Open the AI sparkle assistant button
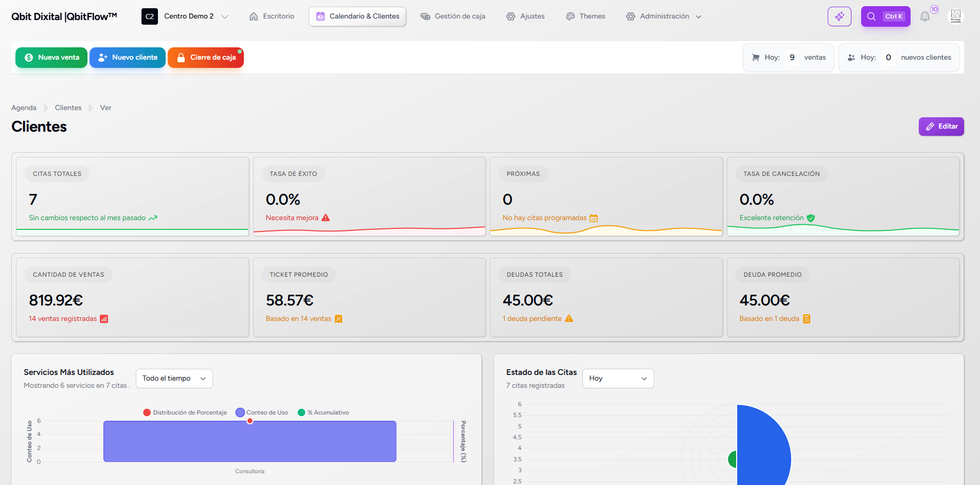 click(839, 16)
